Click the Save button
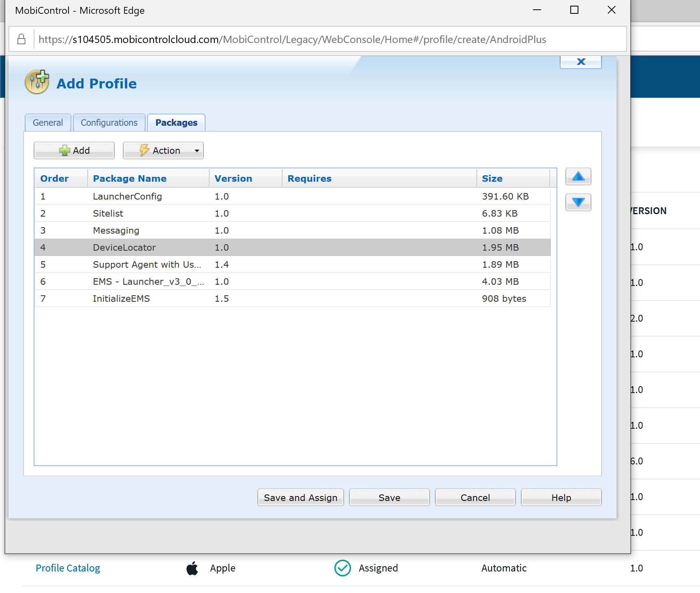The image size is (700, 593). point(390,497)
